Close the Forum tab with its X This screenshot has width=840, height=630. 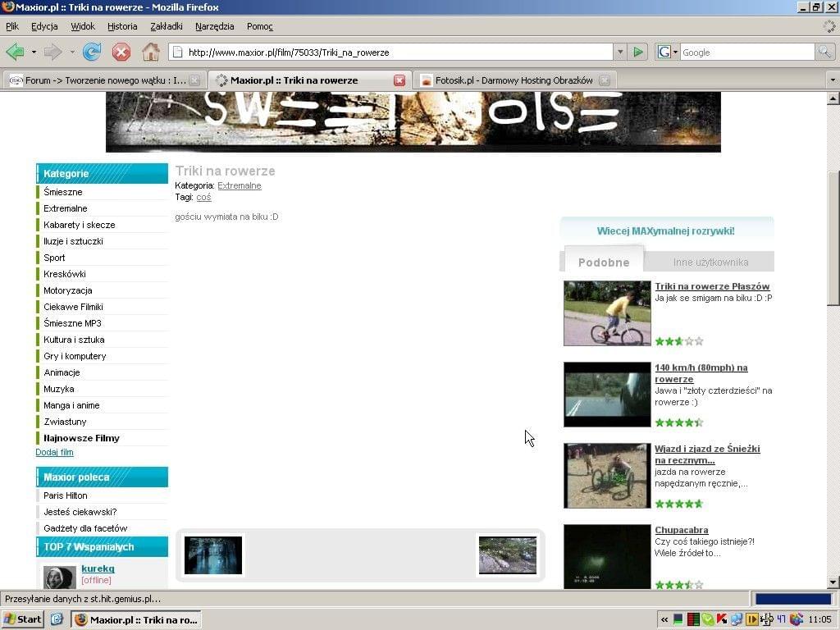195,80
